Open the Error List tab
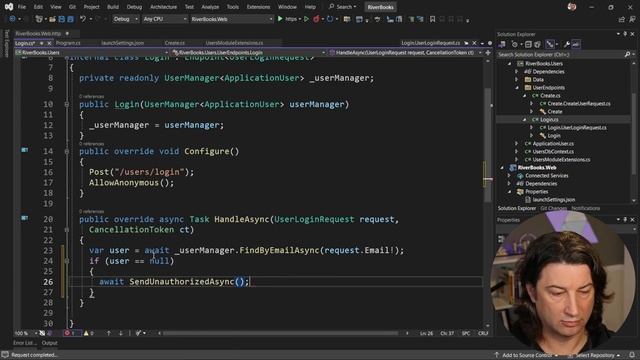The image size is (640, 360). [24, 343]
